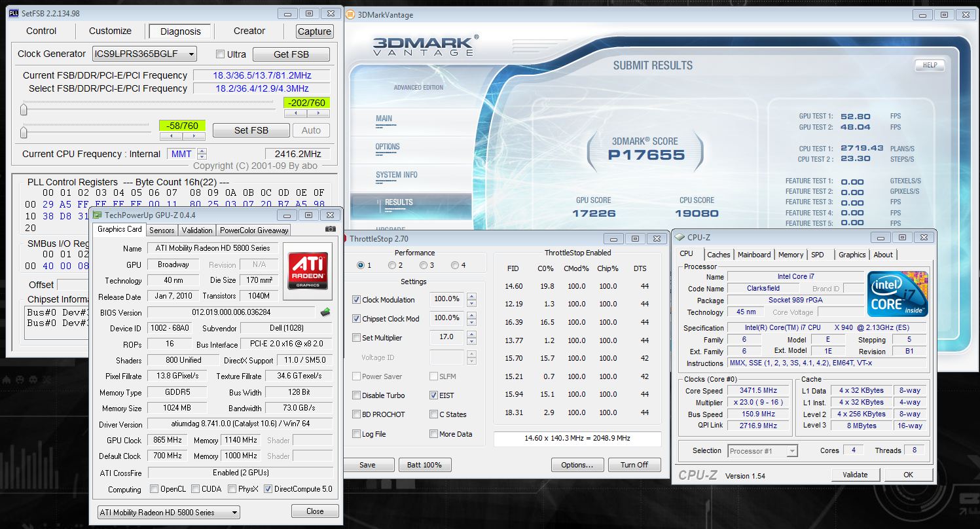Click the 3DMarkVantage title bar icon
The width and height of the screenshot is (980, 529).
350,15
